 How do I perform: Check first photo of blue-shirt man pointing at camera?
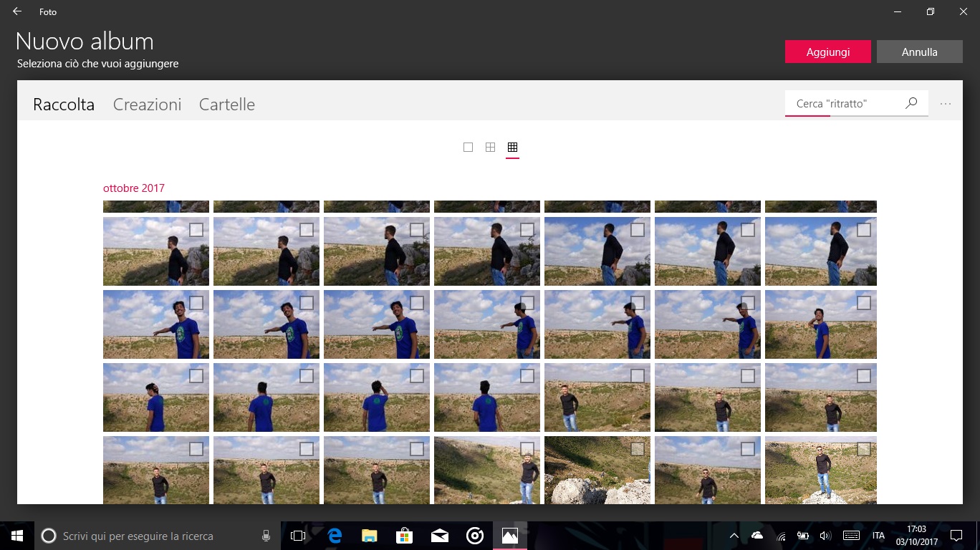point(196,303)
